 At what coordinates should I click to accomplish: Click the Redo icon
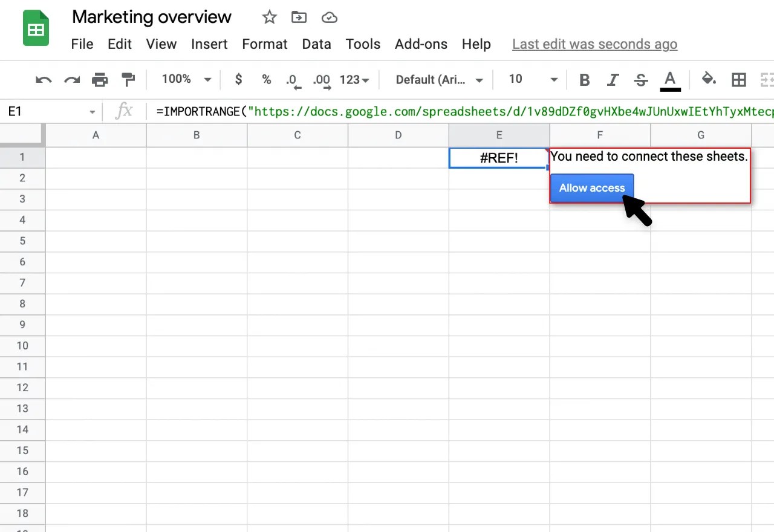click(x=71, y=79)
